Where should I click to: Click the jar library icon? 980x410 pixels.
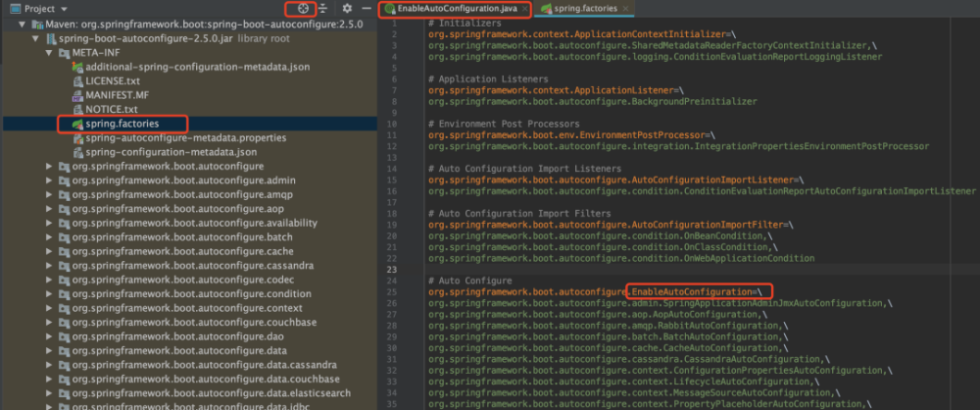50,39
